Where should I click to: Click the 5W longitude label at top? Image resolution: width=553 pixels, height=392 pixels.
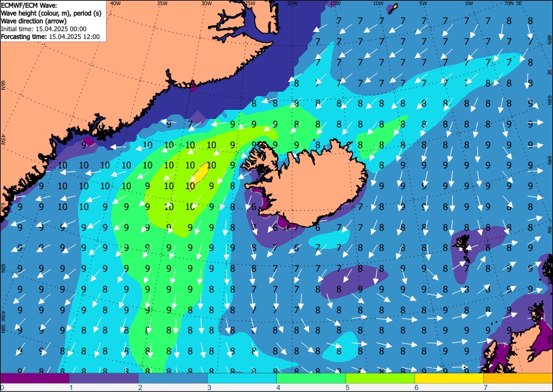pyautogui.click(x=424, y=3)
